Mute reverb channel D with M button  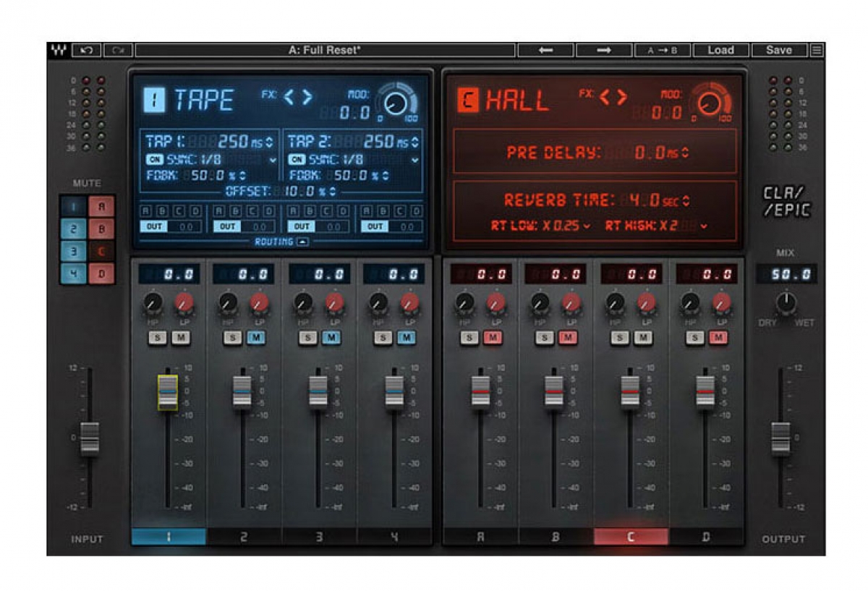click(718, 338)
